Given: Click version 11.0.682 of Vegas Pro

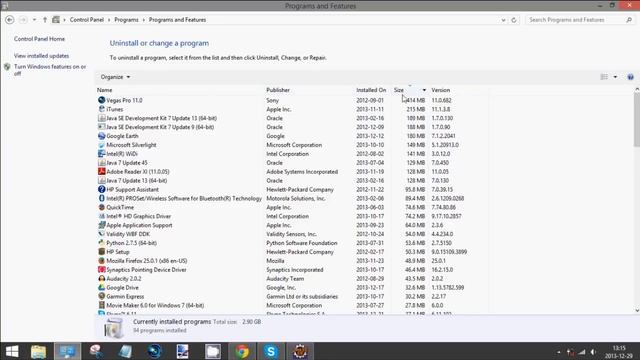Looking at the screenshot, I should [x=441, y=100].
